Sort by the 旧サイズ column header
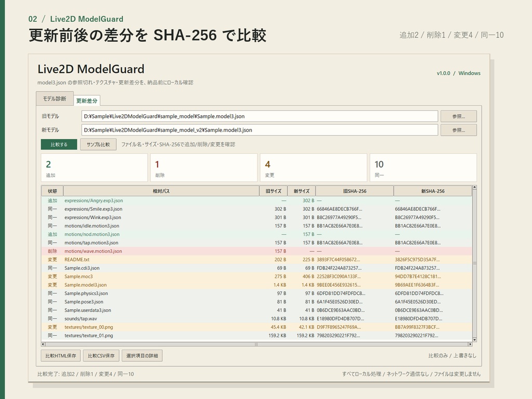 [273, 191]
